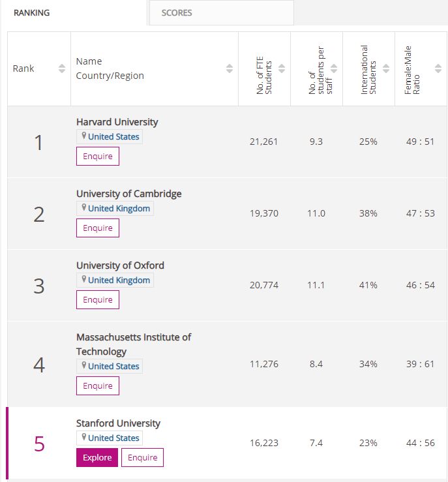The width and height of the screenshot is (448, 482).
Task: Click Enquire for Massachusetts Institute of Technology
Action: (x=98, y=386)
